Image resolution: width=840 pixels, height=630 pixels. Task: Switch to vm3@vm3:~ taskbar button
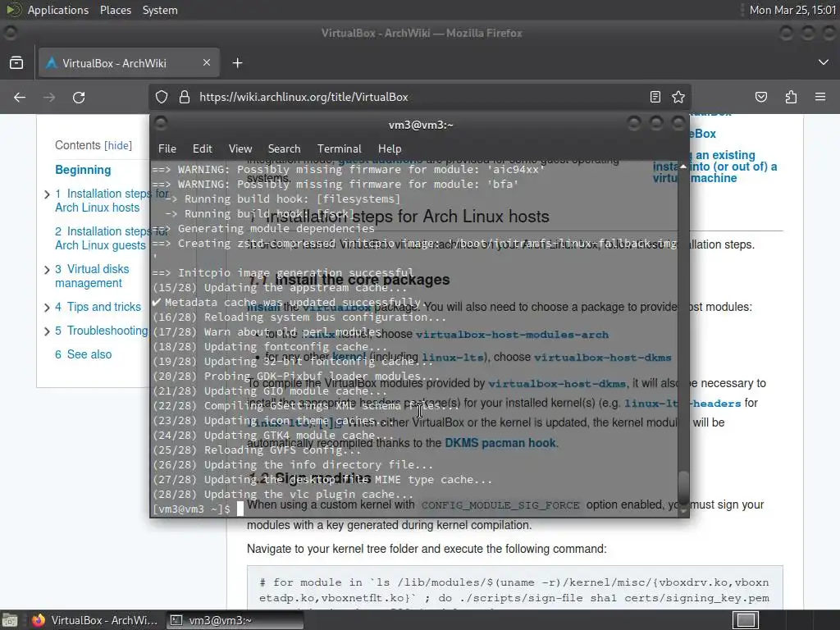tap(234, 620)
